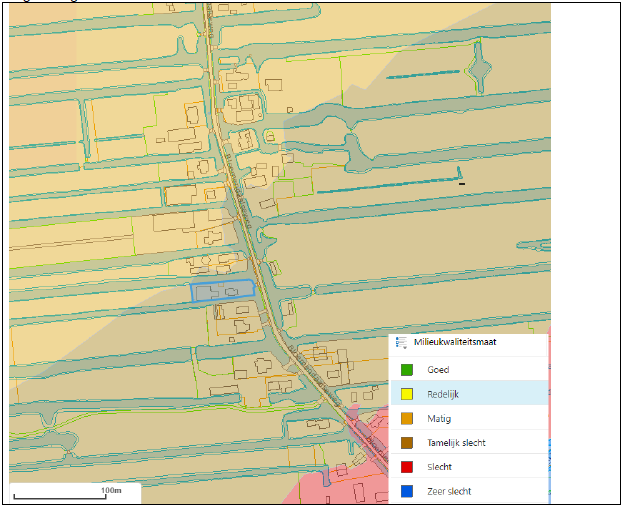The image size is (626, 508).
Task: Click the Milieukwaliteitsmaat legend title
Action: pyautogui.click(x=455, y=342)
